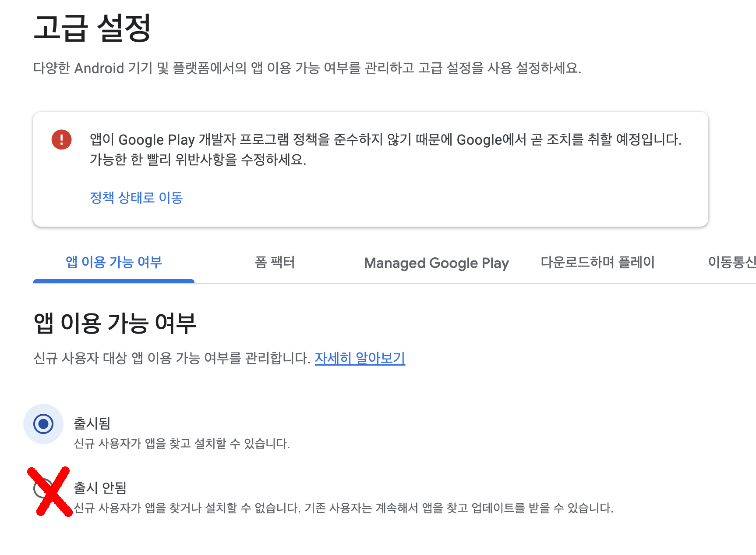This screenshot has height=555, width=756.
Task: Select the 다운로드하며 플레이 tab
Action: tap(597, 263)
